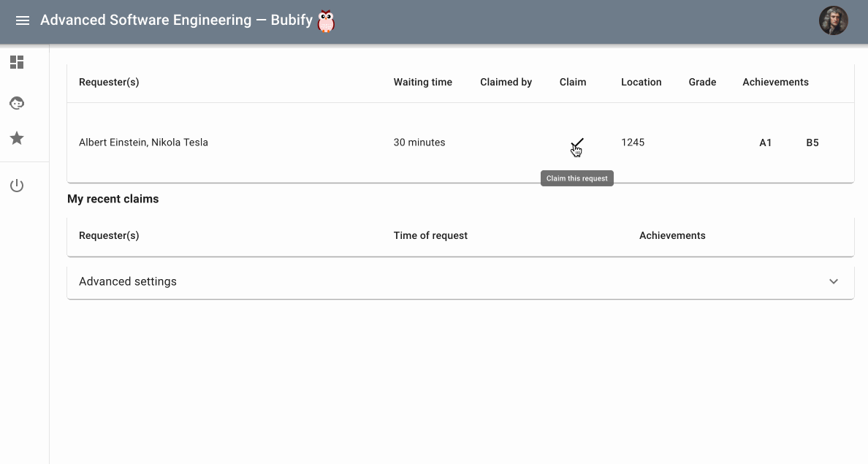Click the Advanced Software Engineering title
This screenshot has height=464, width=868.
[145, 20]
